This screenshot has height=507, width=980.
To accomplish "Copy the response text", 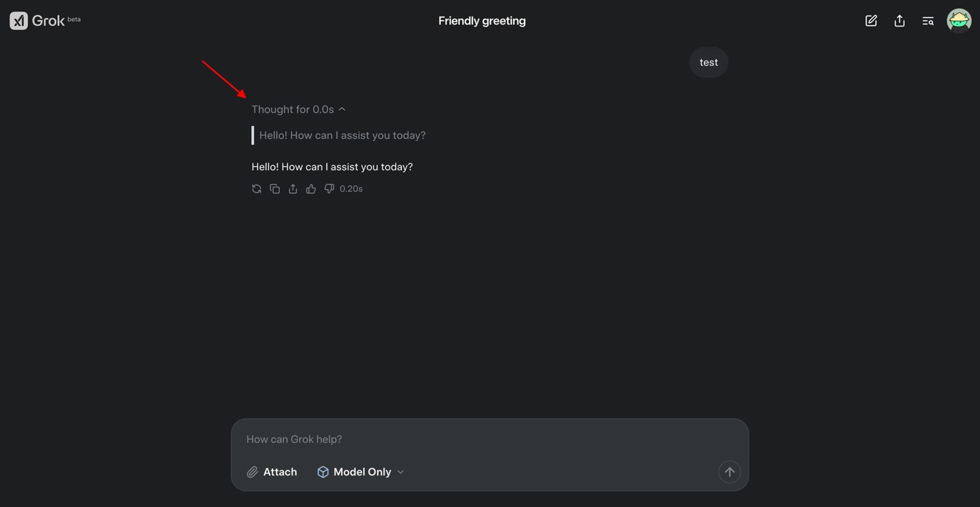I will click(275, 189).
